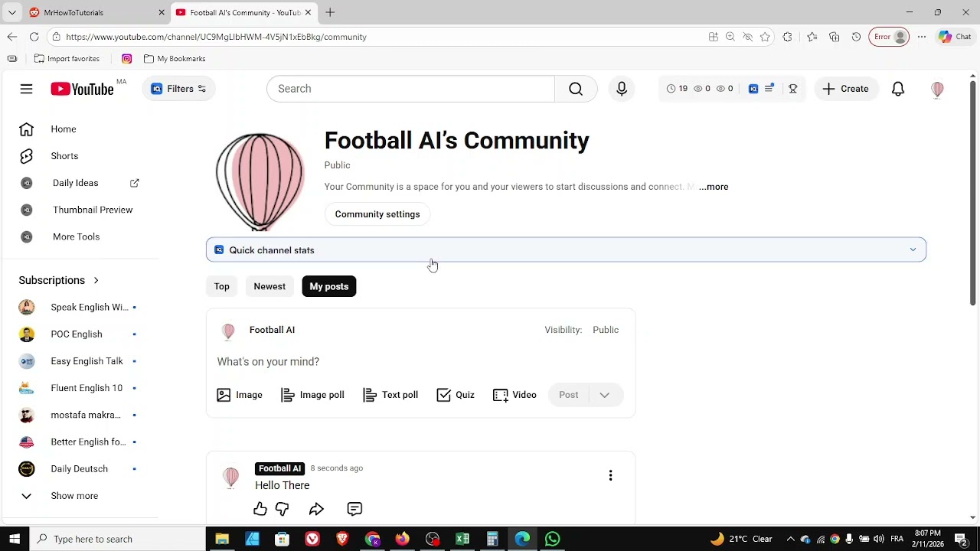Add page to favorites star
The image size is (980, 551).
[764, 37]
